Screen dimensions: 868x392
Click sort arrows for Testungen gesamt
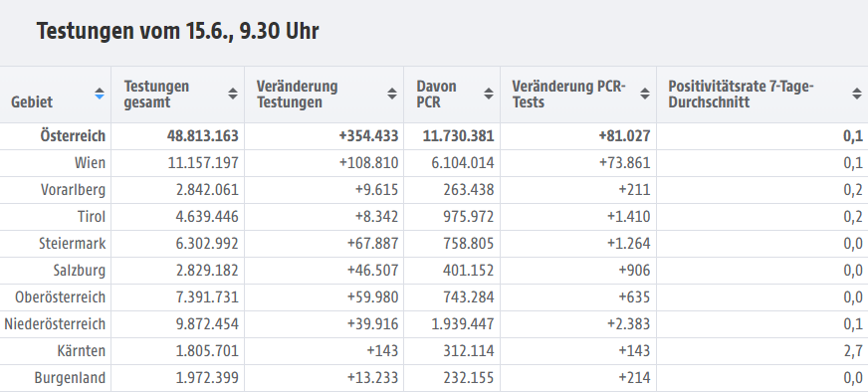pyautogui.click(x=233, y=94)
